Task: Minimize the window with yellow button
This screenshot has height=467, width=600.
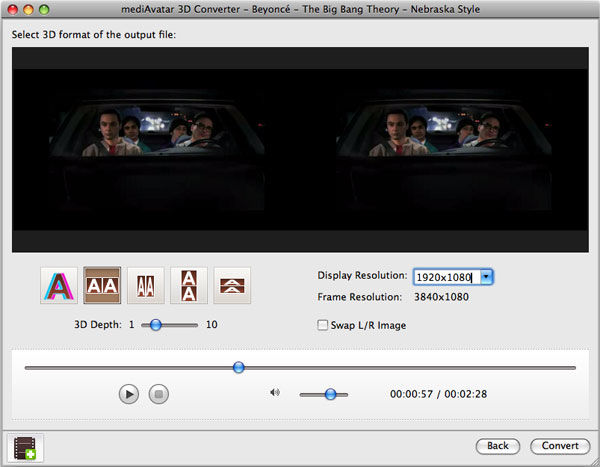Action: pos(28,9)
